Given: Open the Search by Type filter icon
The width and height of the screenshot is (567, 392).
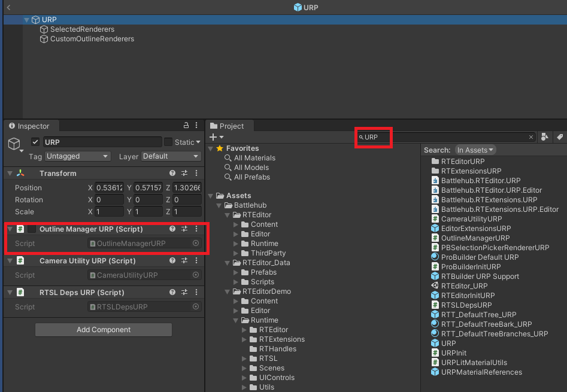Looking at the screenshot, I should tap(545, 136).
